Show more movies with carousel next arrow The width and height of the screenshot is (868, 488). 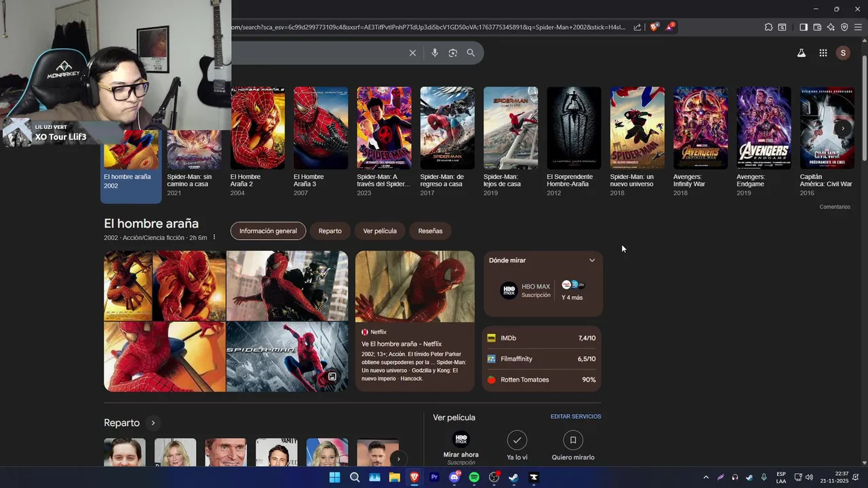tap(843, 128)
